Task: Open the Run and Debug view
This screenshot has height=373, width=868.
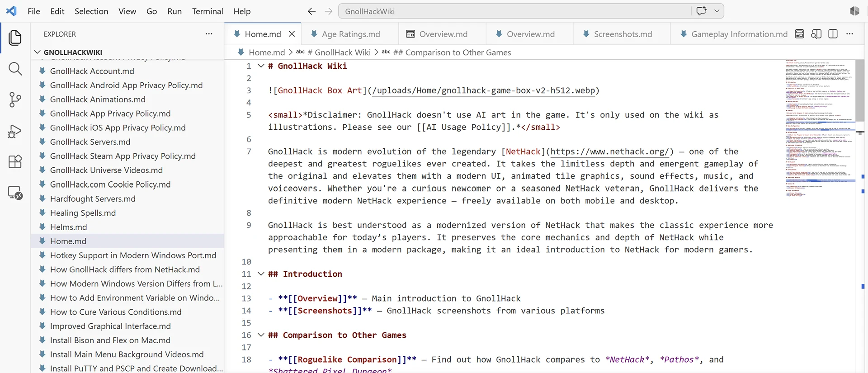Action: pos(15,131)
